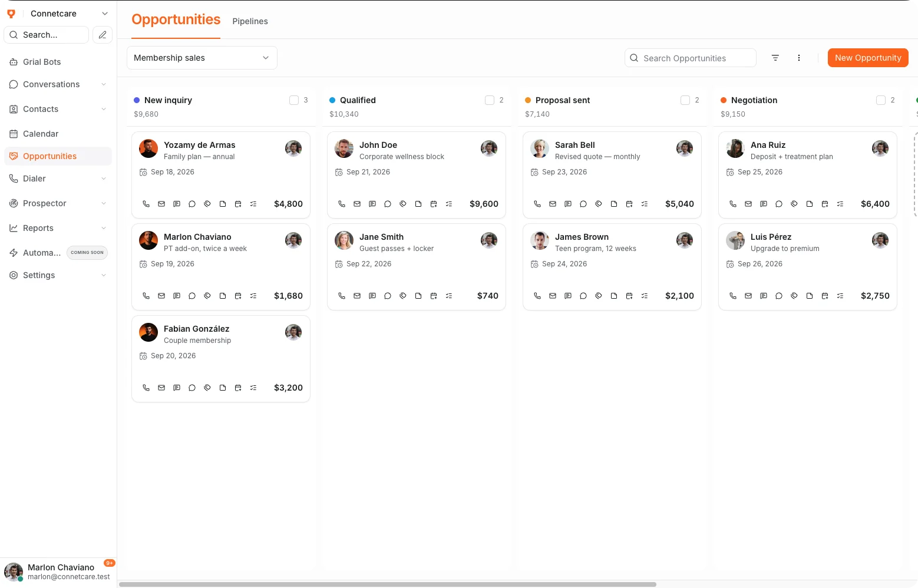This screenshot has height=588, width=918.
Task: Tick the Negotiation column checkbox
Action: point(881,100)
